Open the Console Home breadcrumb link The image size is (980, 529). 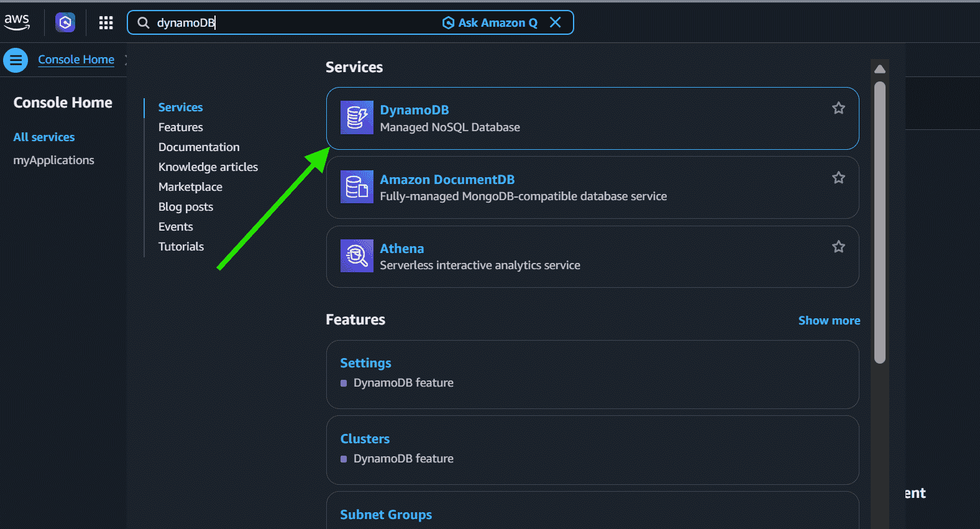click(76, 60)
